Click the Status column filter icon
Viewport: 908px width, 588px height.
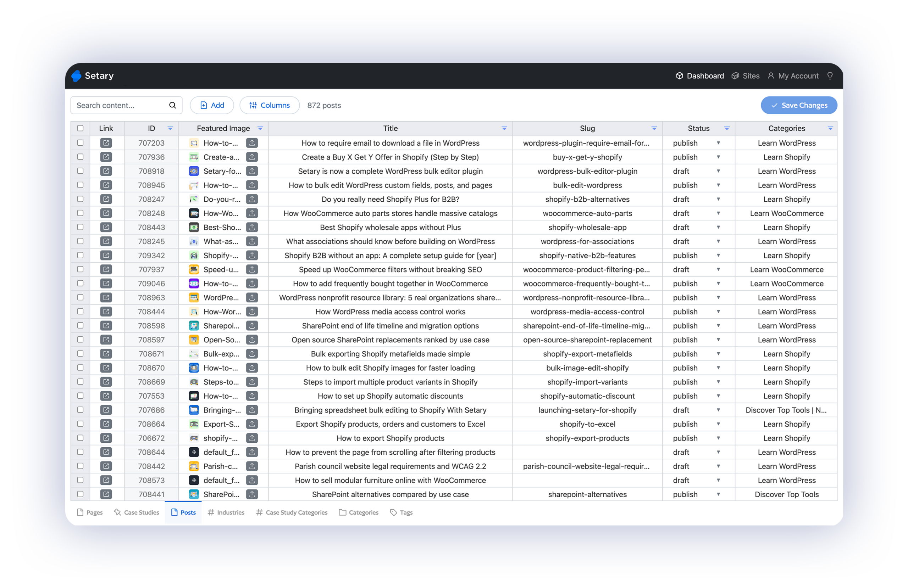(x=727, y=129)
